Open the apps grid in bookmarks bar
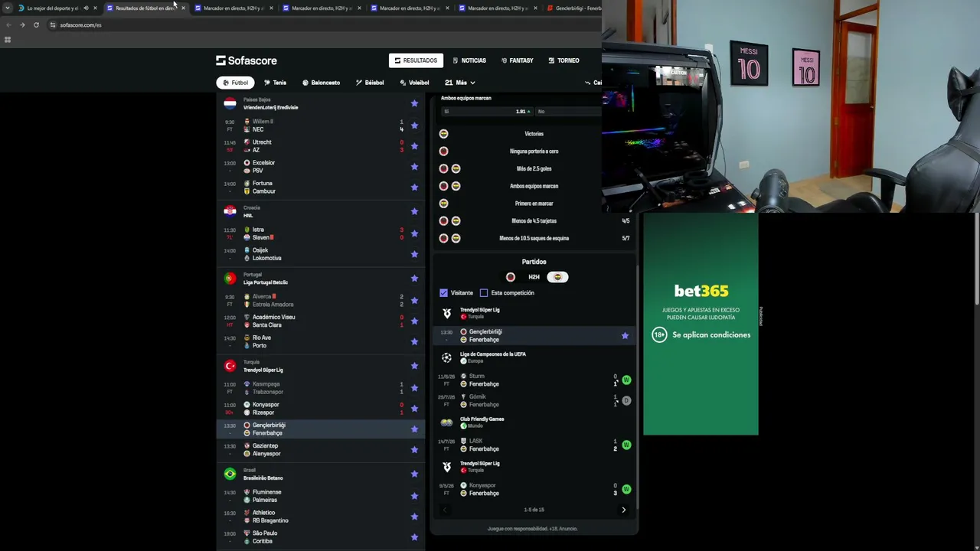980x551 pixels. [x=8, y=40]
